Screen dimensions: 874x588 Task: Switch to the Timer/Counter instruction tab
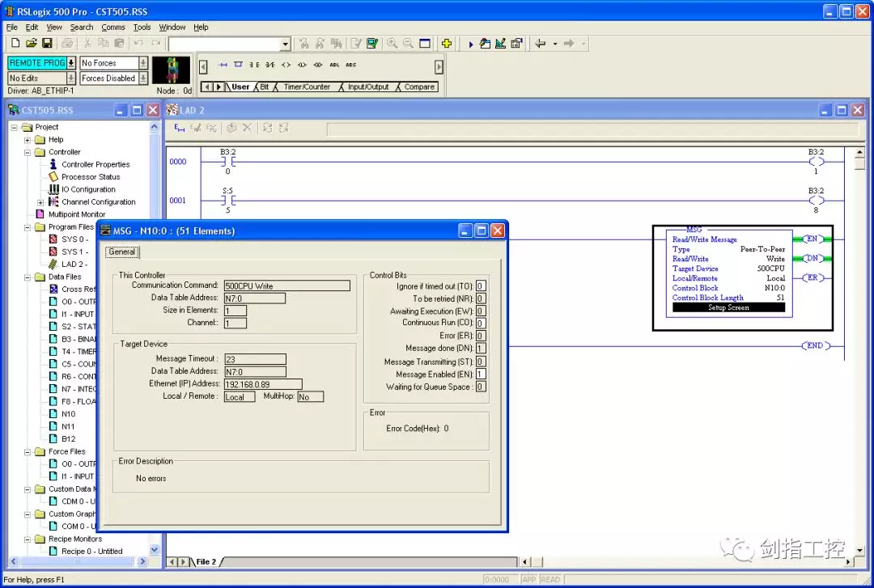307,87
